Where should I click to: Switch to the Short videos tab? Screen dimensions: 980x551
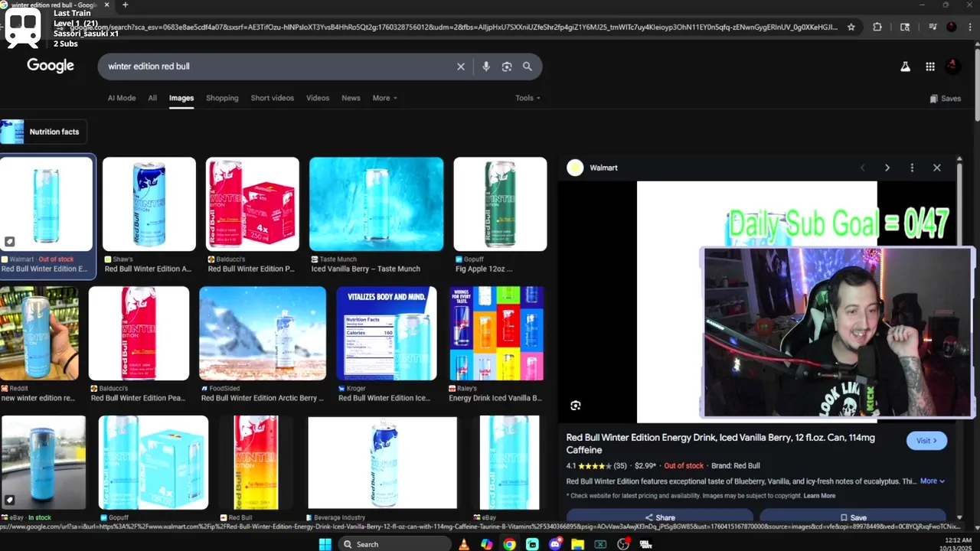pos(272,98)
